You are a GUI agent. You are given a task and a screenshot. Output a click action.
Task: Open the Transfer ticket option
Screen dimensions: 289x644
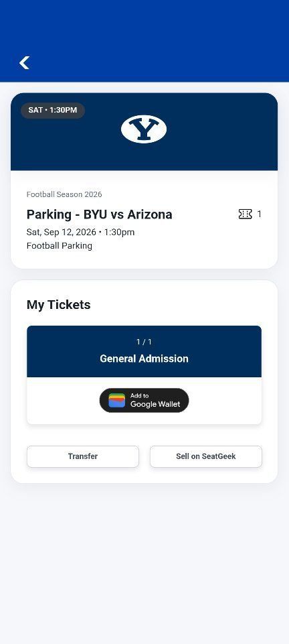[83, 456]
